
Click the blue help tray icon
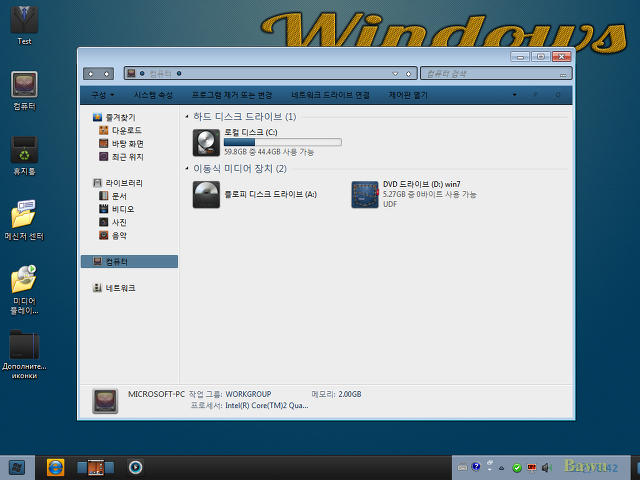point(476,467)
